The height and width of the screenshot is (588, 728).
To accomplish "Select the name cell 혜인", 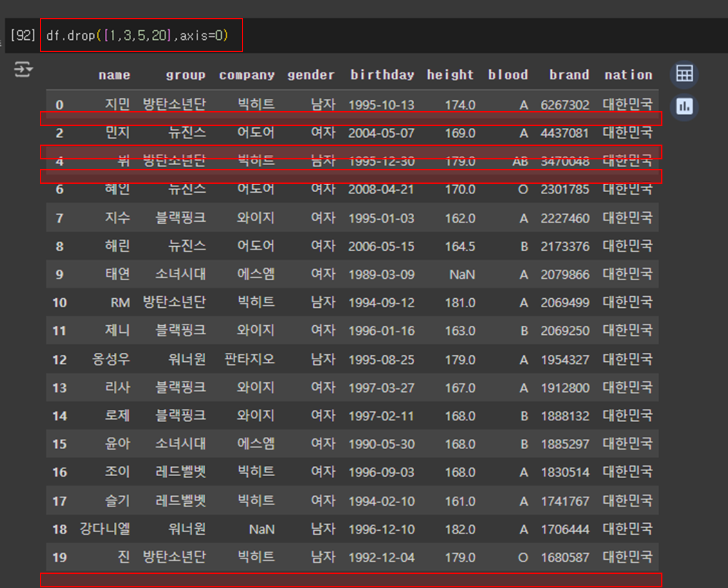I will [x=118, y=189].
